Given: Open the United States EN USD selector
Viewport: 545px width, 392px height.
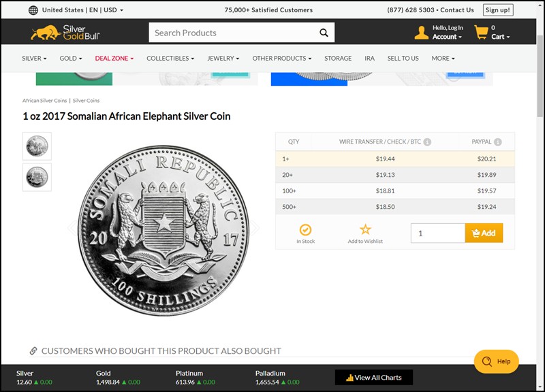Looking at the screenshot, I should (x=82, y=10).
